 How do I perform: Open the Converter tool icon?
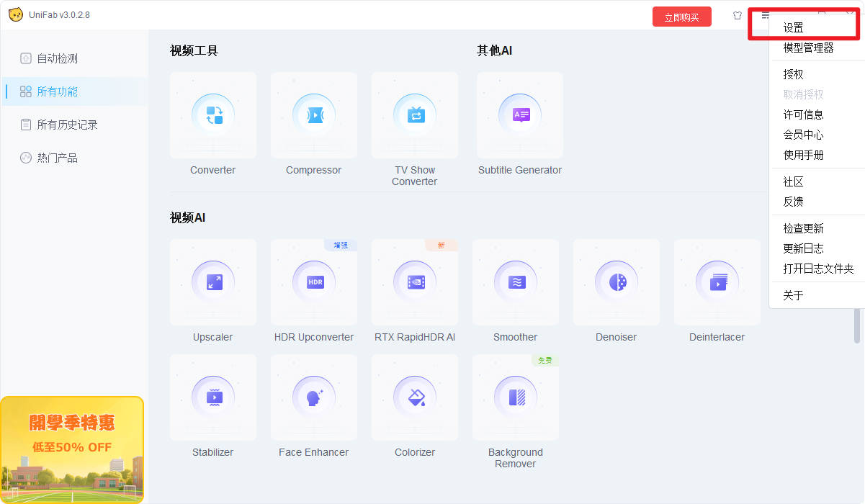213,115
